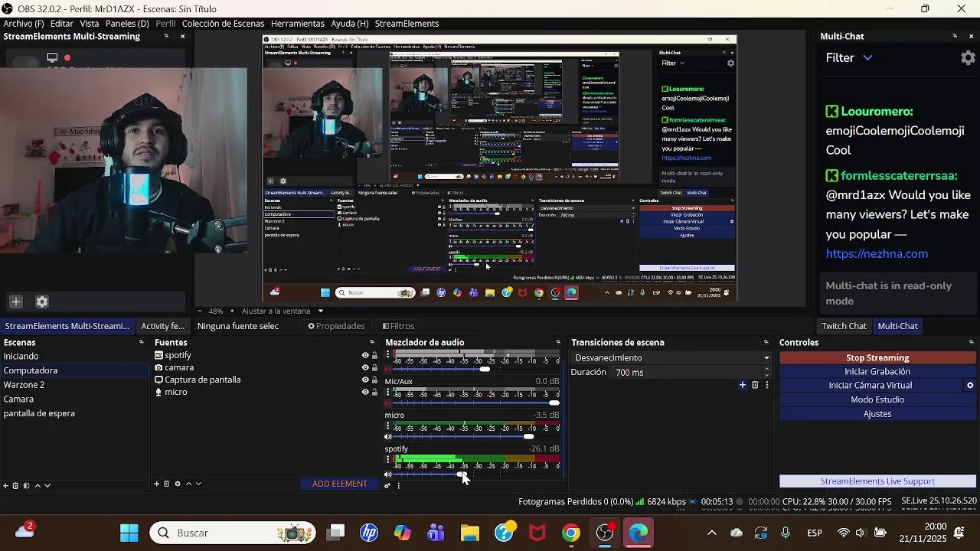Image resolution: width=980 pixels, height=551 pixels.
Task: Delete selected scene using the Escenas trash icon
Action: click(x=15, y=486)
